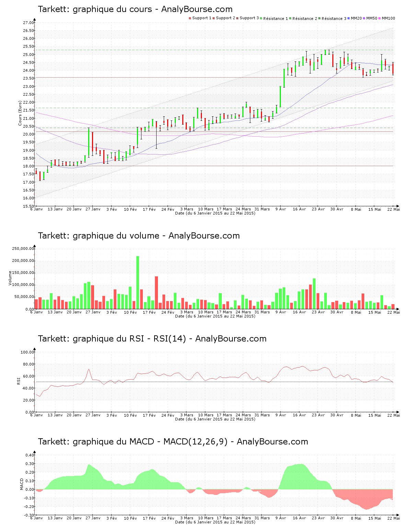Click the 'RSI' vertical axis label
The image size is (412, 532).
pos(19,381)
